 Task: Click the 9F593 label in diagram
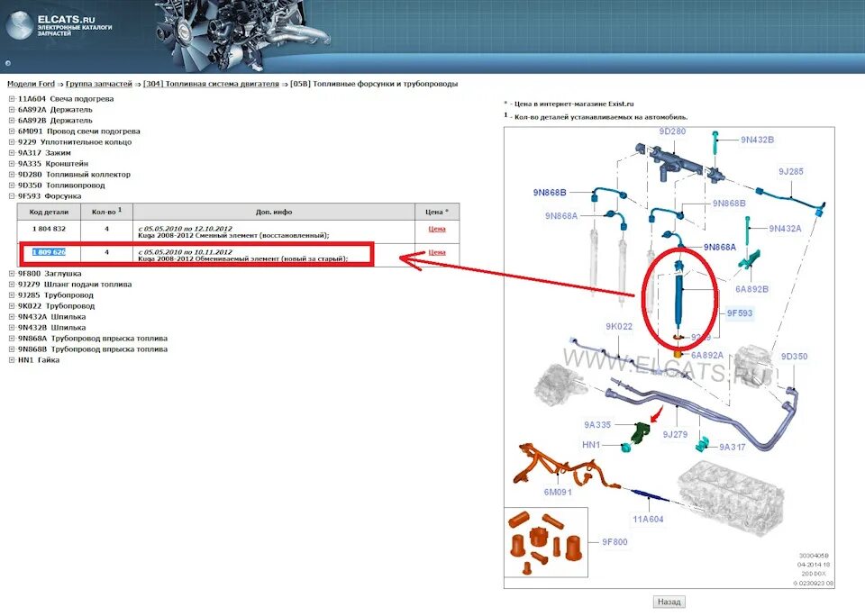(x=739, y=313)
